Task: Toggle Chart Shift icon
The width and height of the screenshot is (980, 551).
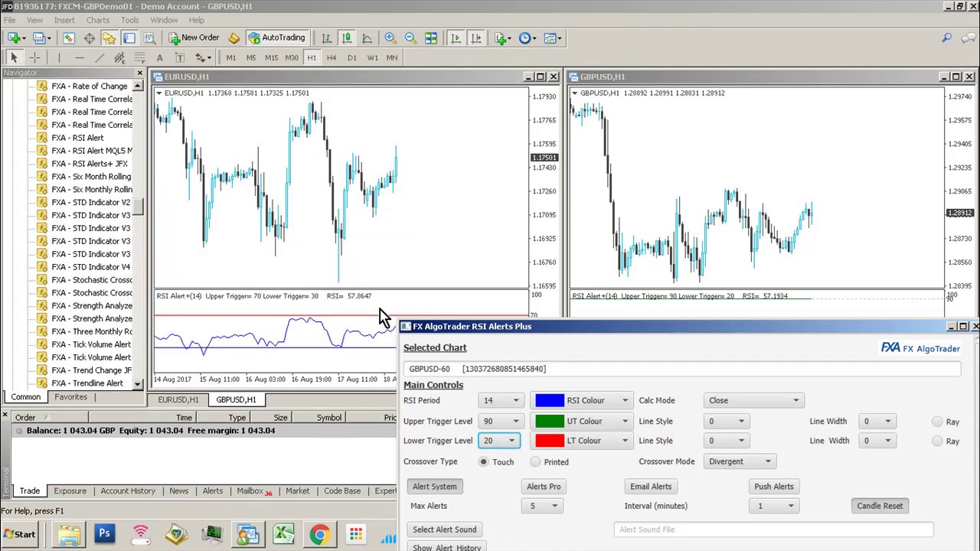Action: click(x=475, y=37)
